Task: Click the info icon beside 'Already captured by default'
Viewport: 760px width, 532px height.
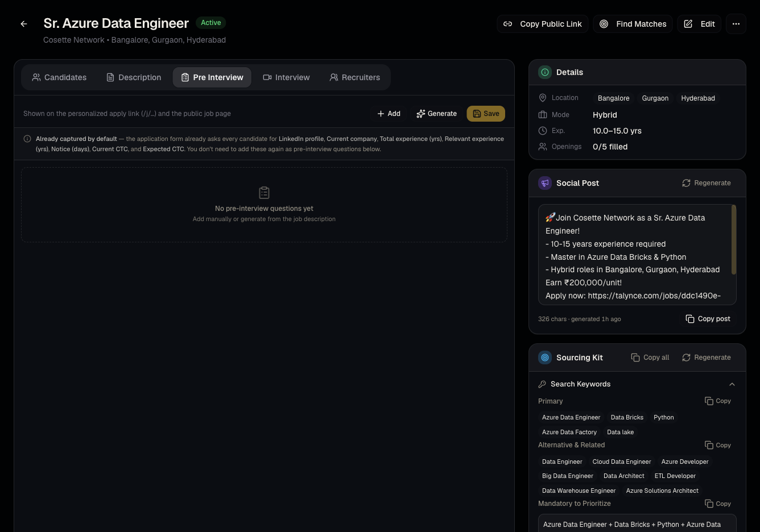Action: point(27,139)
